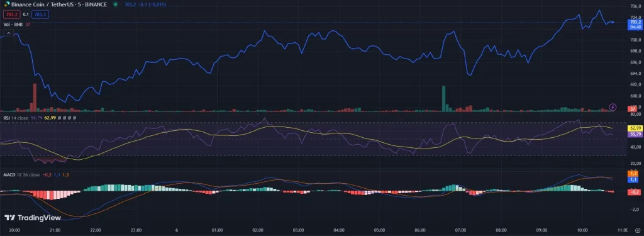Click the 690,0 price scale label
This screenshot has width=644, height=236.
click(635, 96)
